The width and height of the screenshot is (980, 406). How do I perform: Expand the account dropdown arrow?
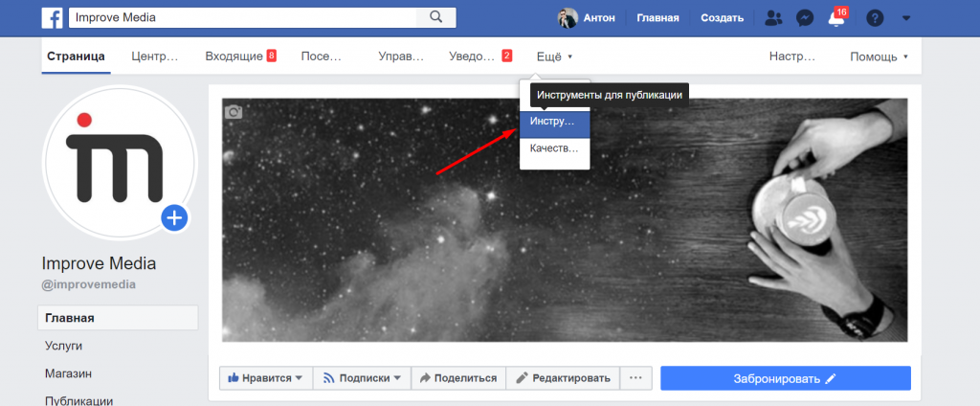(906, 17)
